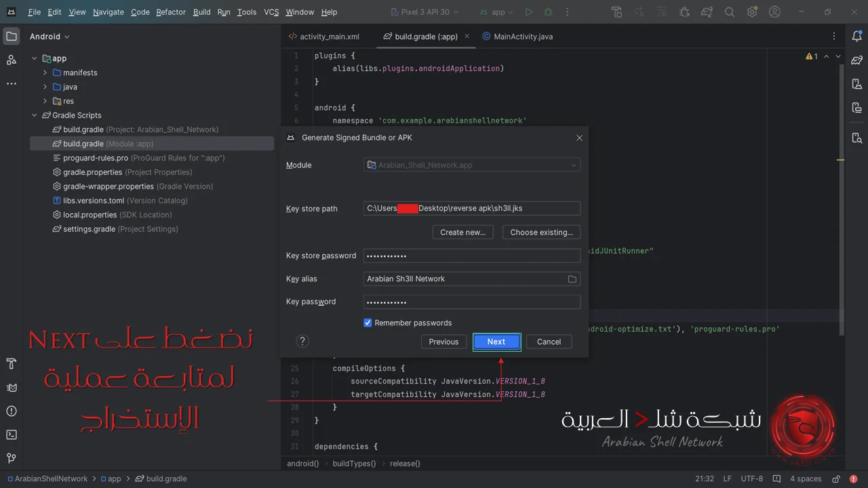Expand the manifests folder
This screenshot has height=488, width=868.
pyautogui.click(x=45, y=73)
